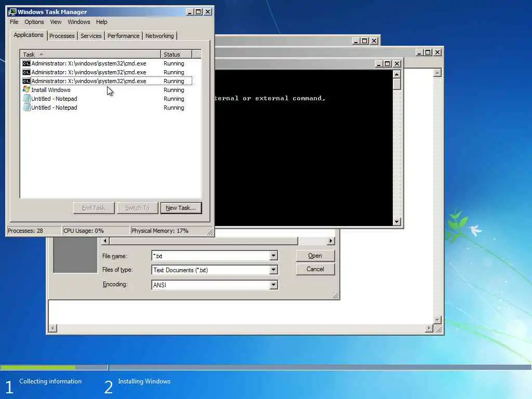Open the Options menu
This screenshot has height=399, width=532.
(34, 22)
